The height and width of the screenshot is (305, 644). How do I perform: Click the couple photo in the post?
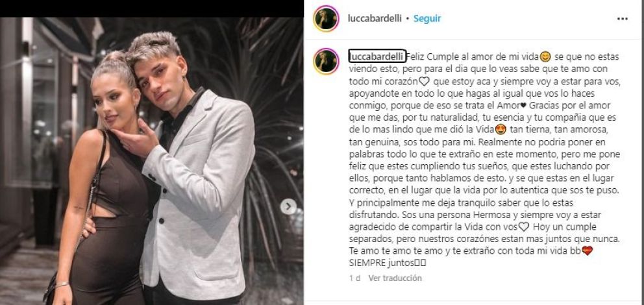(x=151, y=161)
